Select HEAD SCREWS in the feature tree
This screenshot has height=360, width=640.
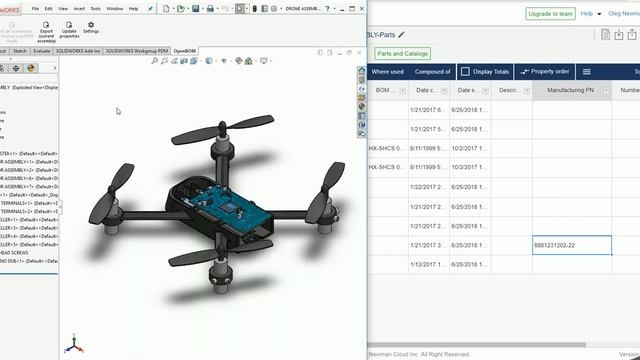click(x=15, y=253)
